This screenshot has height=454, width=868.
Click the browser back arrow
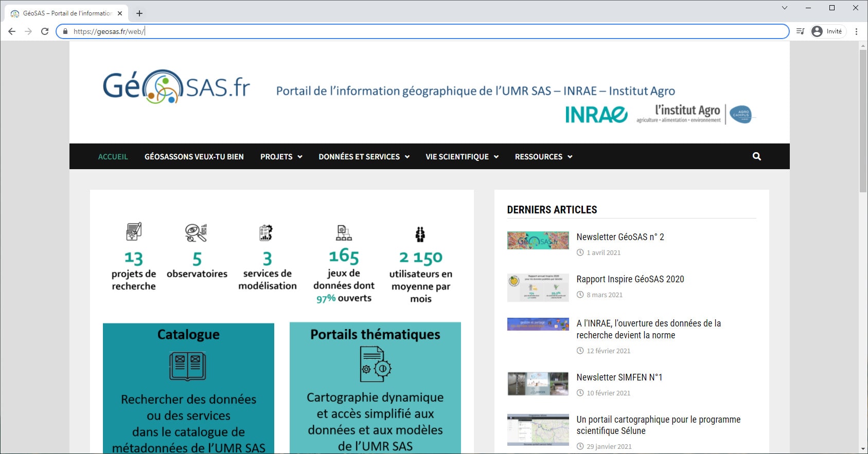point(12,31)
